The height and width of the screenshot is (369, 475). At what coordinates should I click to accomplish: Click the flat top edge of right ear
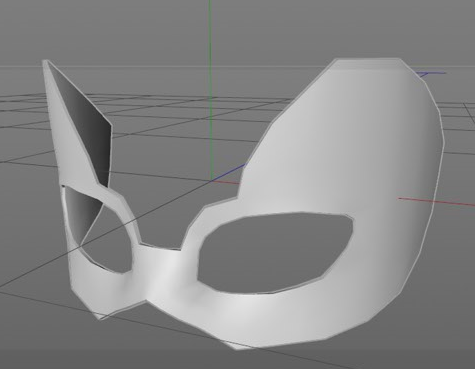(368, 59)
